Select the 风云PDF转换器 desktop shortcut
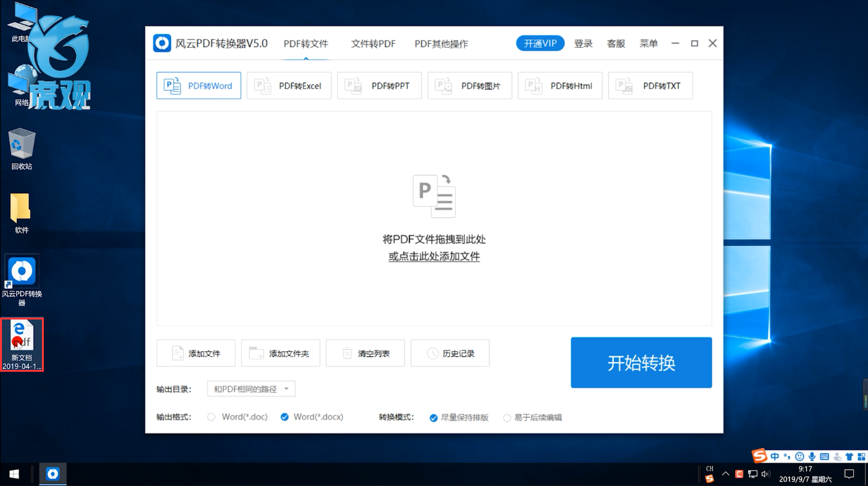Viewport: 868px width, 486px height. 22,281
